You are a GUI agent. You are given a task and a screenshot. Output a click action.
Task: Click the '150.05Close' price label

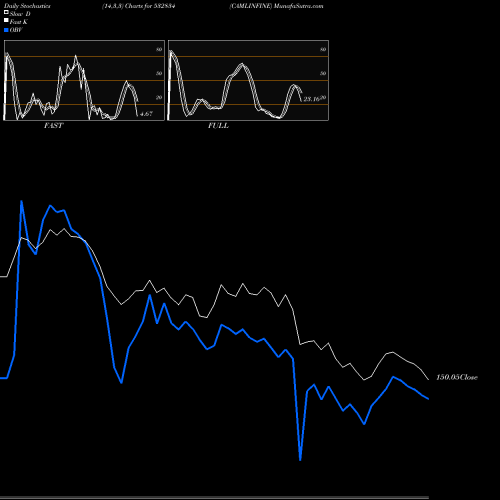click(x=457, y=377)
